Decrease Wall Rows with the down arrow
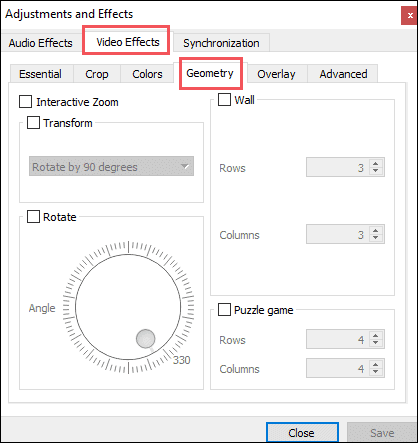 click(376, 171)
